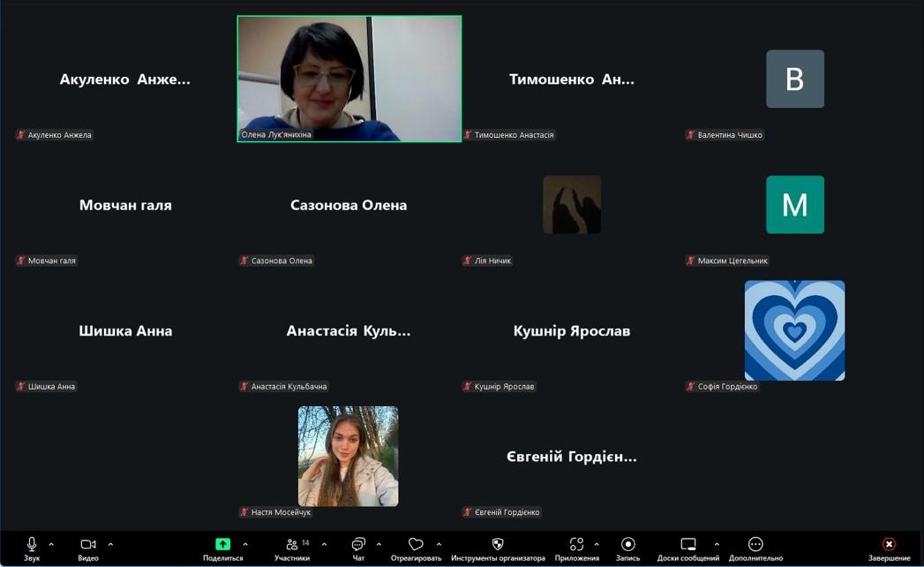Expand video options arrow next to Видео
The image size is (924, 567).
pos(110,544)
